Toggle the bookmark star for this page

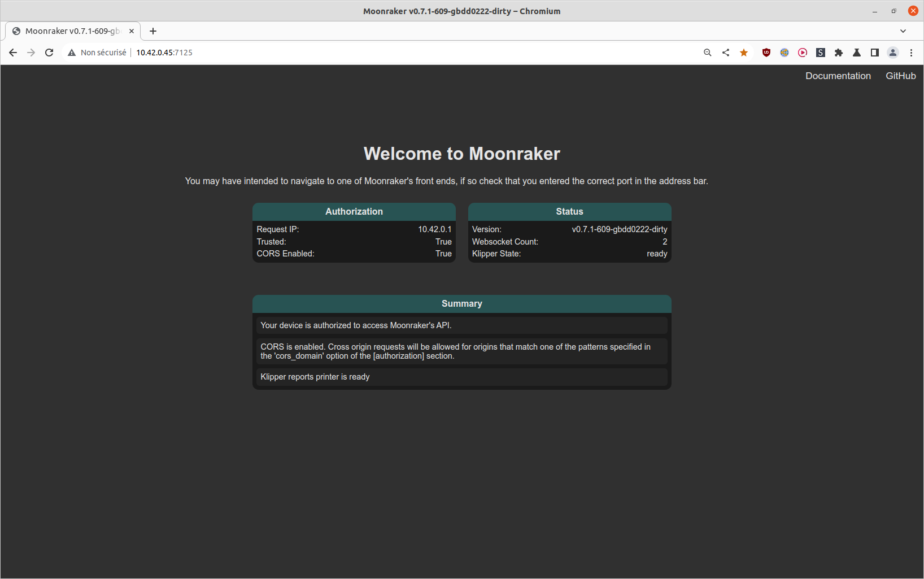point(744,53)
